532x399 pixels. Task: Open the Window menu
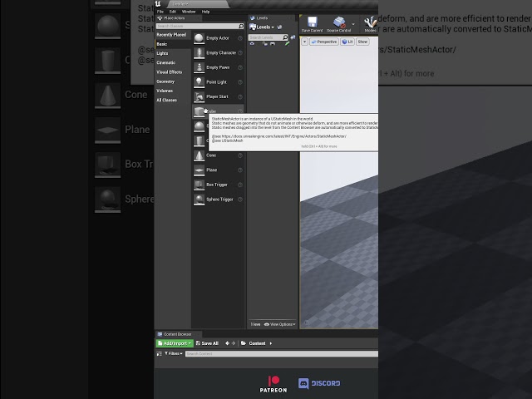pos(189,12)
